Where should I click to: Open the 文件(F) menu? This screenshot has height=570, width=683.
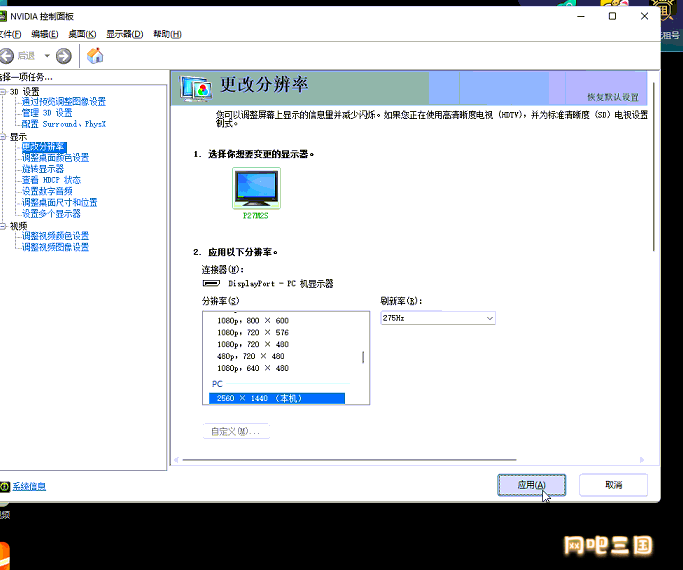tap(10, 34)
